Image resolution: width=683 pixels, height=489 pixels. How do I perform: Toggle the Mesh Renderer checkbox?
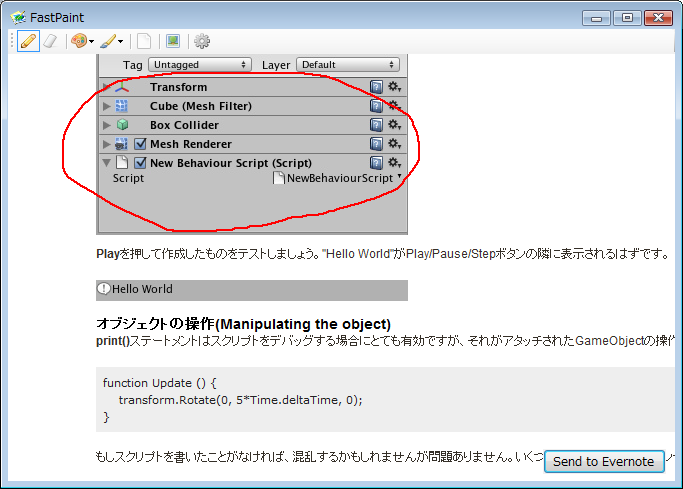140,144
